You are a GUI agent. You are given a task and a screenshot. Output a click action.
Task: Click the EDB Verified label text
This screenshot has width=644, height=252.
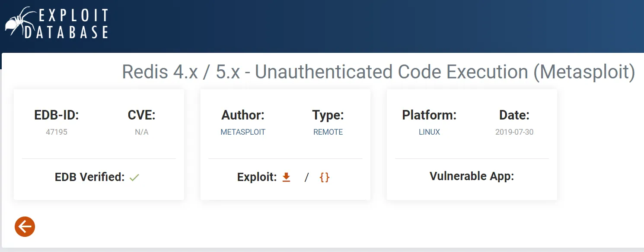point(89,177)
